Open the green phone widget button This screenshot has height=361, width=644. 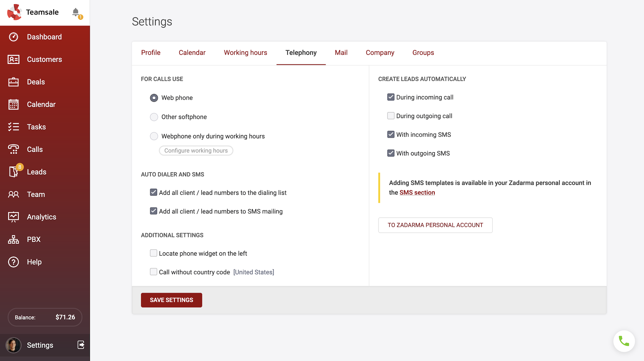click(x=624, y=341)
